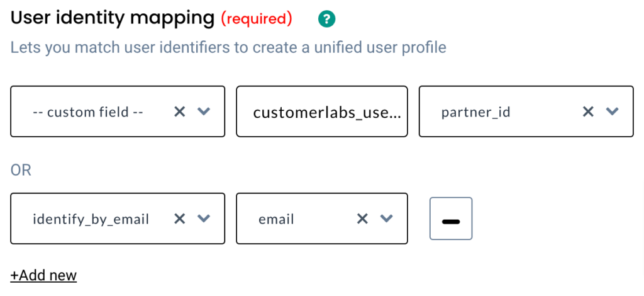Image resolution: width=644 pixels, height=296 pixels.
Task: Focus the customerlabs_use... text field
Action: (322, 111)
